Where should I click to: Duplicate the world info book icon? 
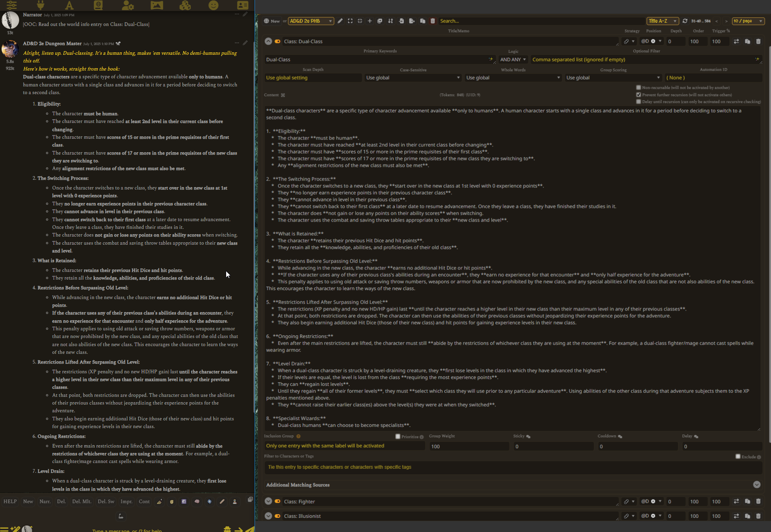[x=423, y=21]
